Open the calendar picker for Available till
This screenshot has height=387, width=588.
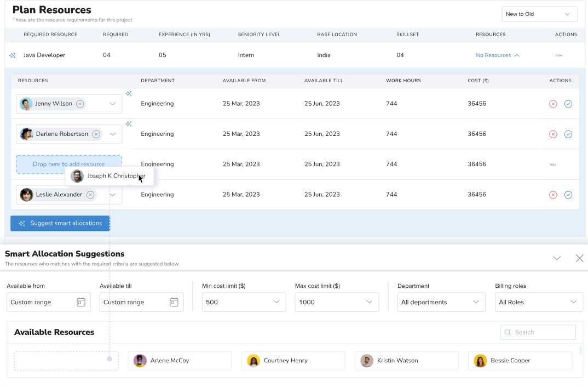tap(174, 302)
